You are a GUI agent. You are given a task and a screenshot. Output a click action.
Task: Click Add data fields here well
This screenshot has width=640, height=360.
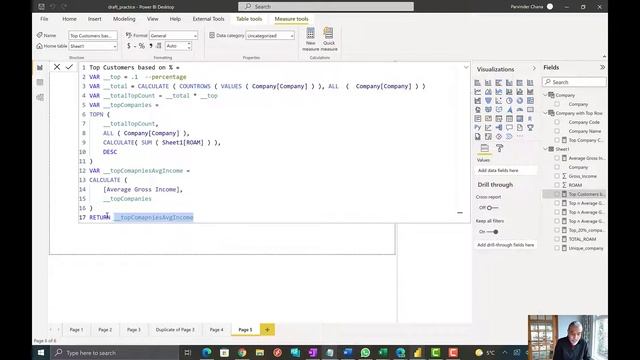pos(506,170)
